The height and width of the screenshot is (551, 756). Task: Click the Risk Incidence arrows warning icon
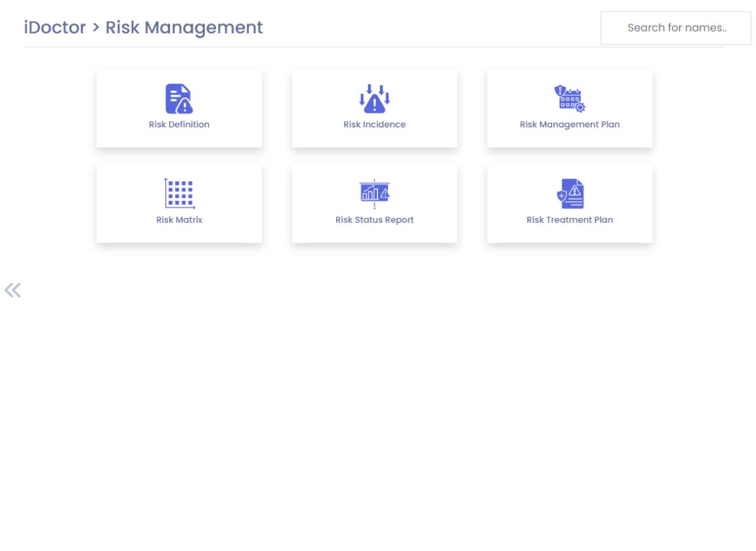coord(374,99)
